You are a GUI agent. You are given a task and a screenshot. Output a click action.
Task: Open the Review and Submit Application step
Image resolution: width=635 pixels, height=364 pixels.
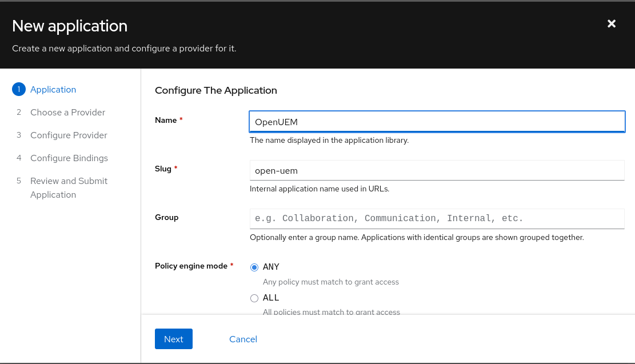point(69,187)
